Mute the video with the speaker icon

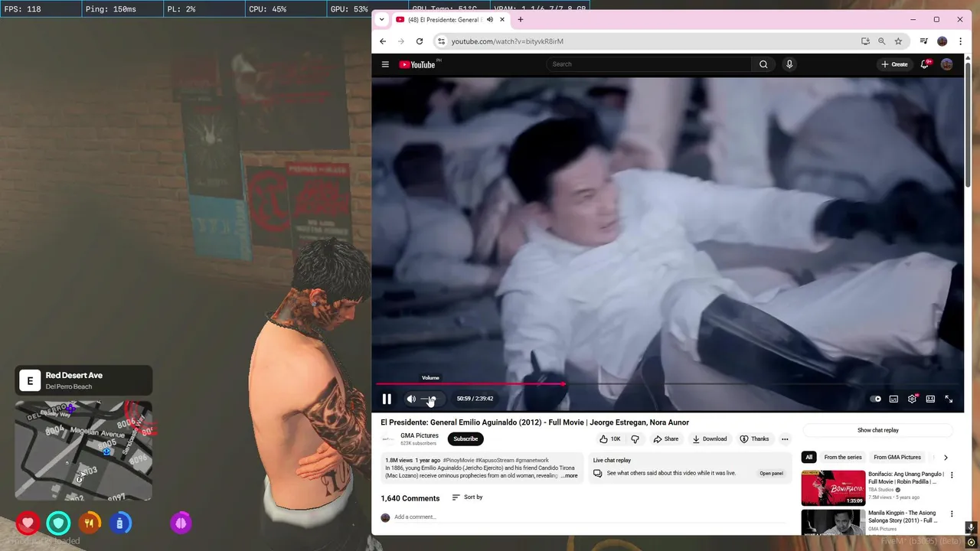[x=411, y=399]
